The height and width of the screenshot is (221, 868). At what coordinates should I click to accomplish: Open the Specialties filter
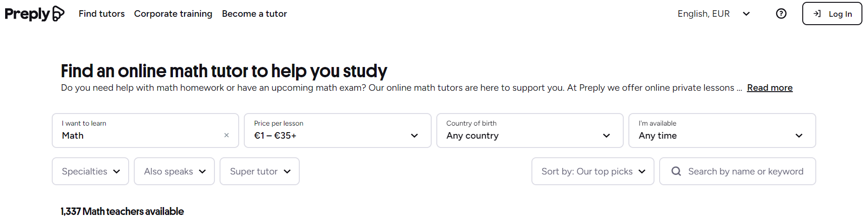[x=90, y=171]
